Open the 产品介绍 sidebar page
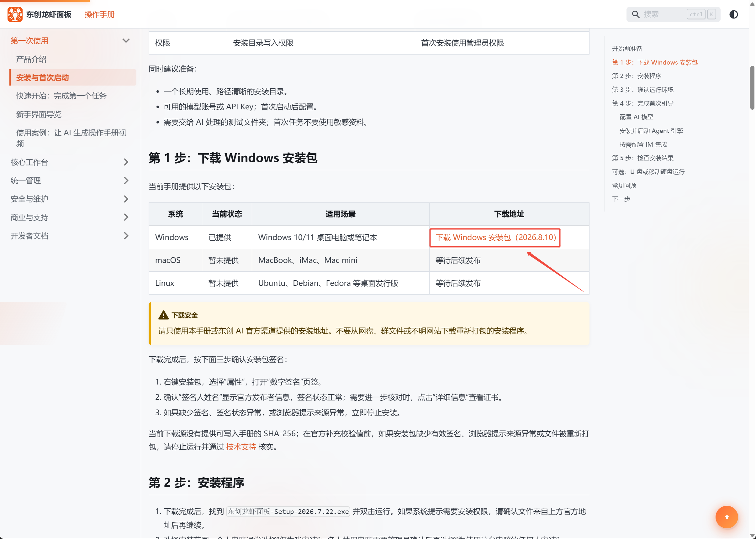 click(31, 59)
